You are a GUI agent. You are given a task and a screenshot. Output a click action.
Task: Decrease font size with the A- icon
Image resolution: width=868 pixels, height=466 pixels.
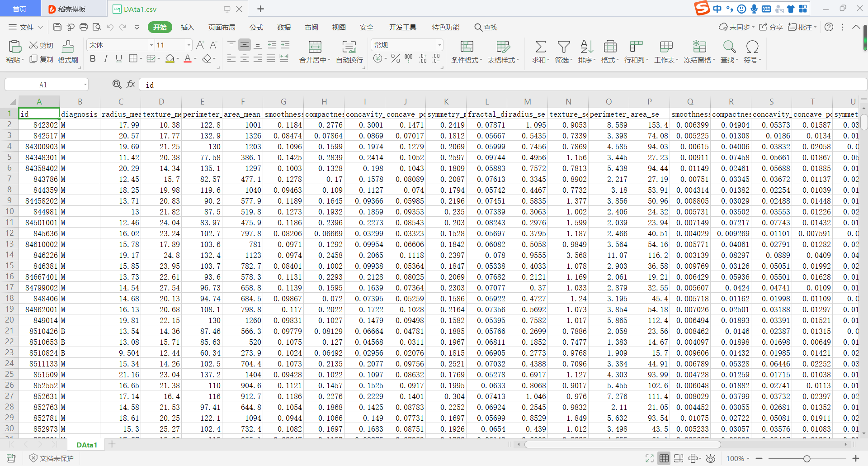tap(213, 45)
